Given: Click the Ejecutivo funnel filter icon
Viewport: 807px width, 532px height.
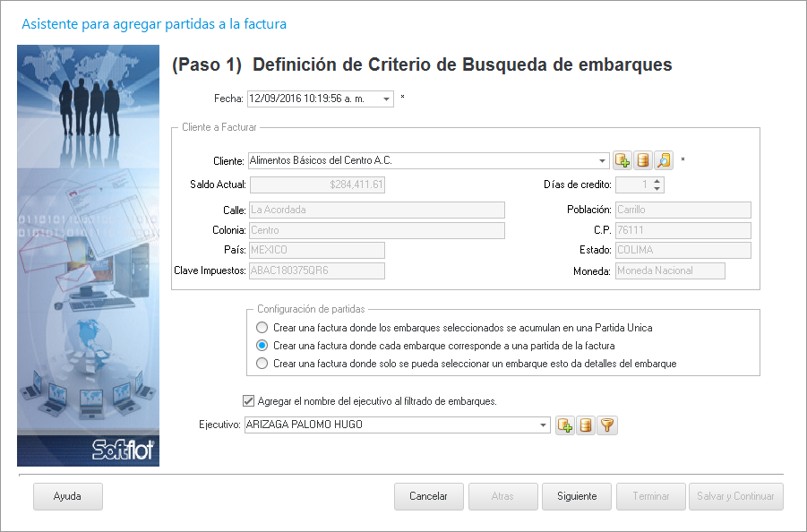Looking at the screenshot, I should (x=606, y=425).
